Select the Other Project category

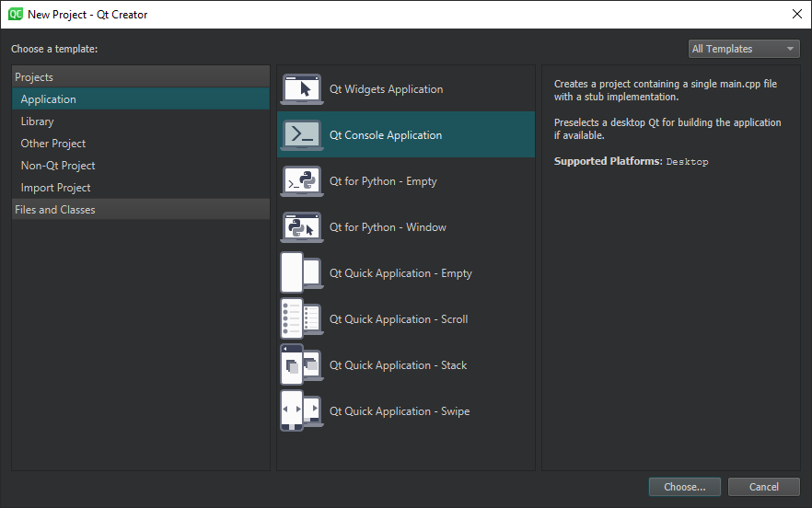click(x=140, y=144)
